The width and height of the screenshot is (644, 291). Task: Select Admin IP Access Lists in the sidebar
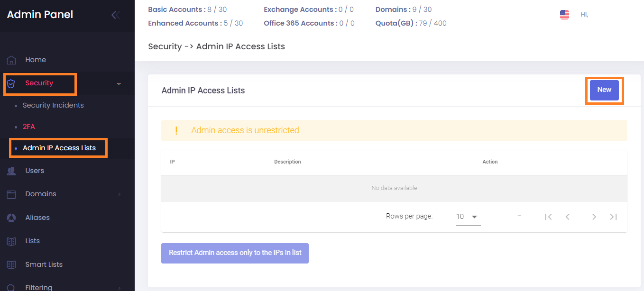58,147
